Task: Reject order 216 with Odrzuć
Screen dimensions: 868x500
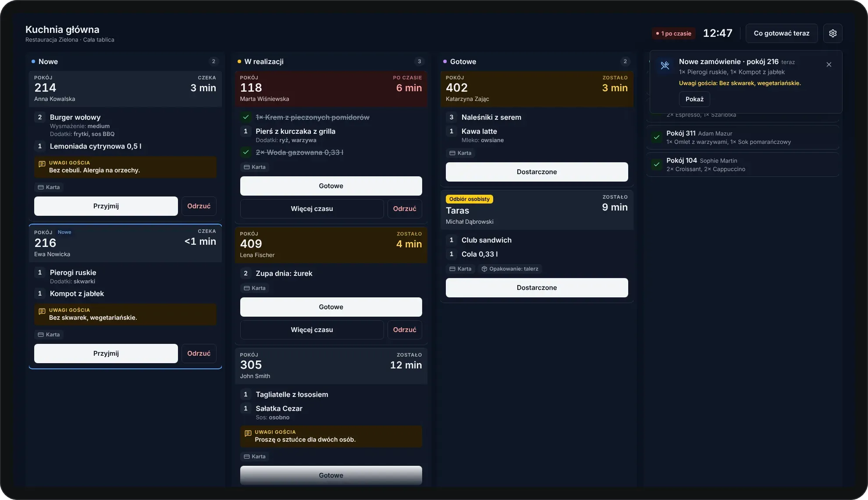Action: 199,354
